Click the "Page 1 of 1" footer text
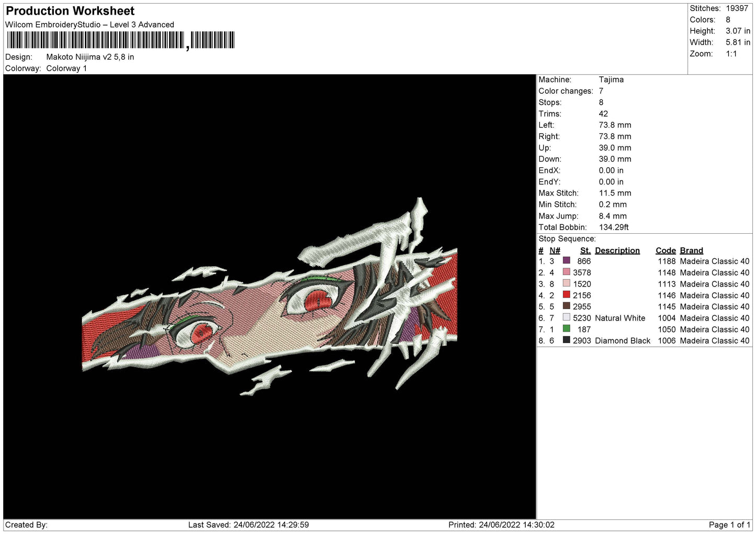Viewport: 756px width, 534px height. tap(729, 525)
